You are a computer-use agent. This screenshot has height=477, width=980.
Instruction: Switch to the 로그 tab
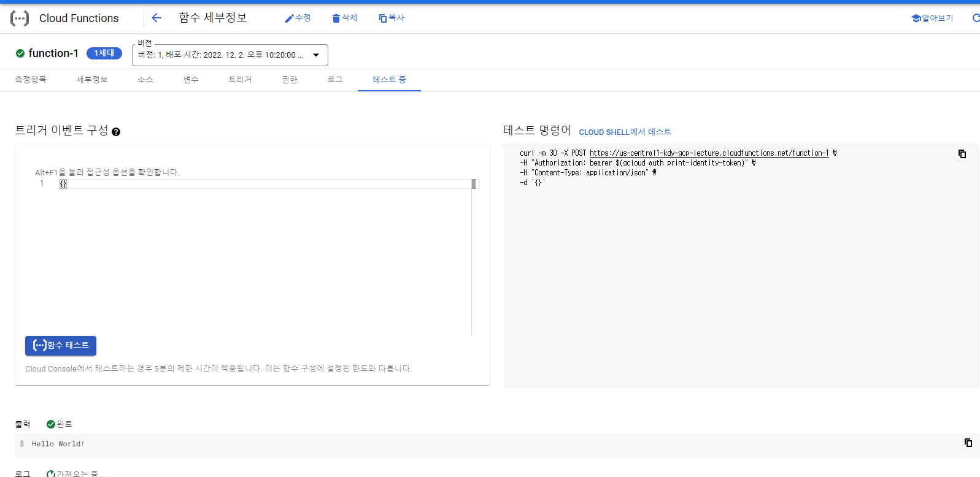point(335,80)
